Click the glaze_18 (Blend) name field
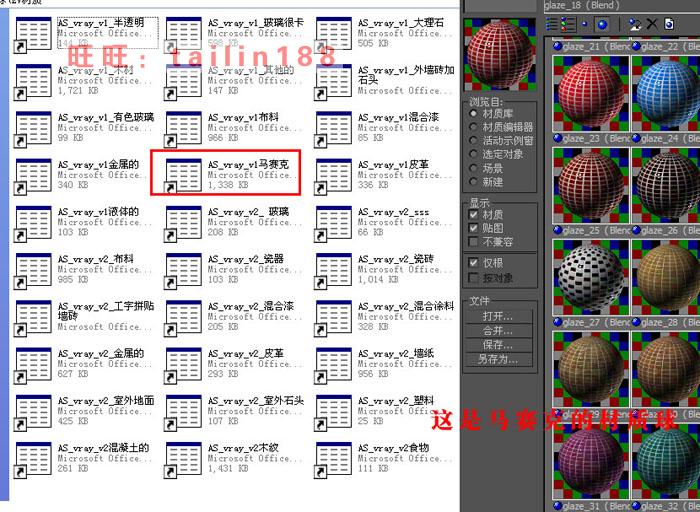Viewport: 700px width, 512px height. point(622,5)
